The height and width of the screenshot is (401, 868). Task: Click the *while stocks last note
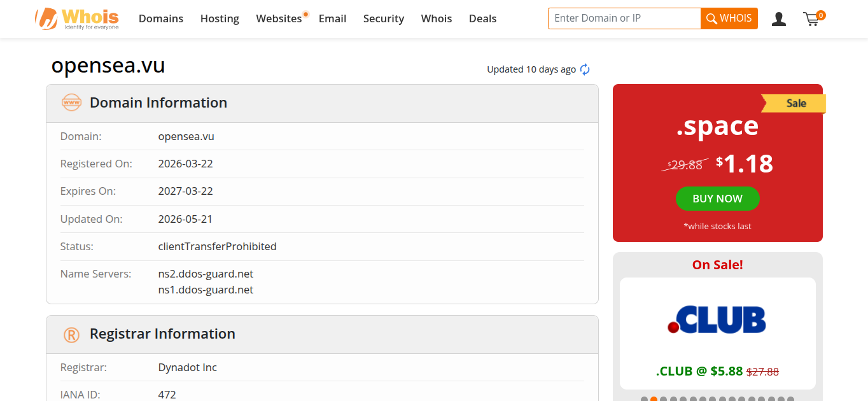717,226
